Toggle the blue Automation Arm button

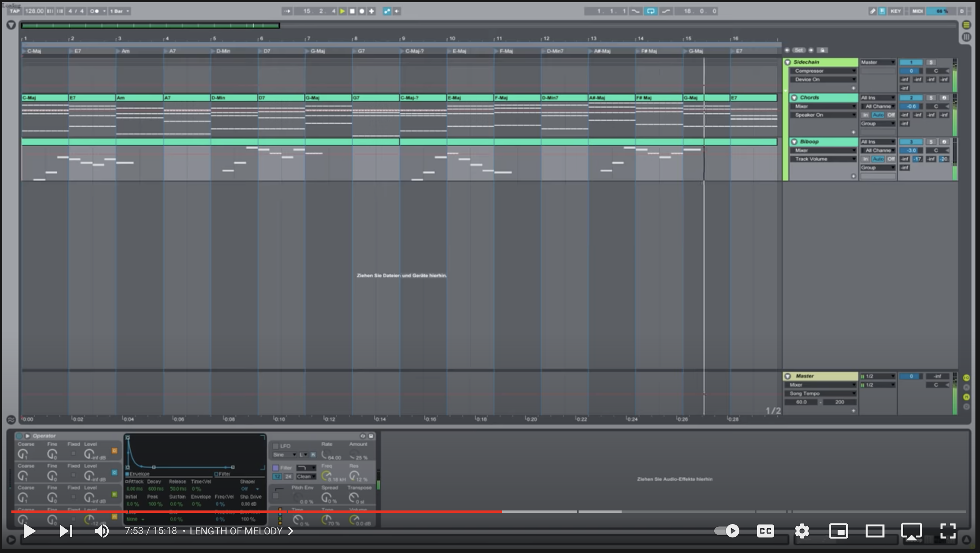point(387,11)
